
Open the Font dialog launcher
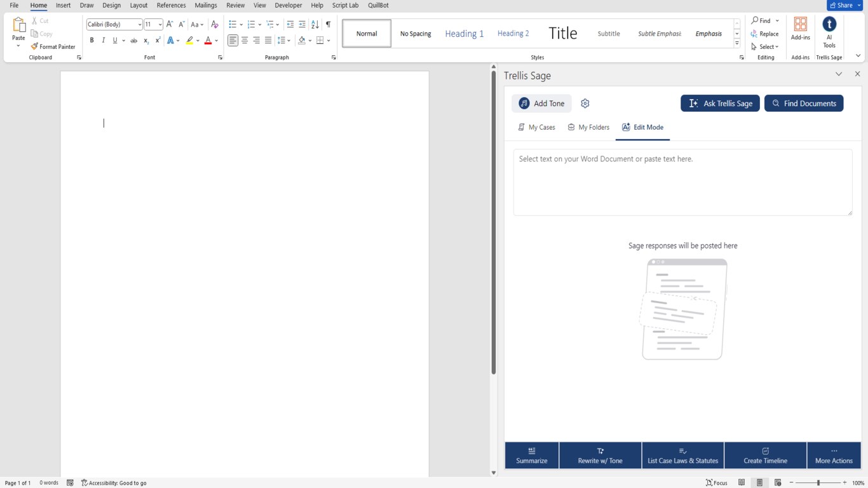(x=220, y=58)
